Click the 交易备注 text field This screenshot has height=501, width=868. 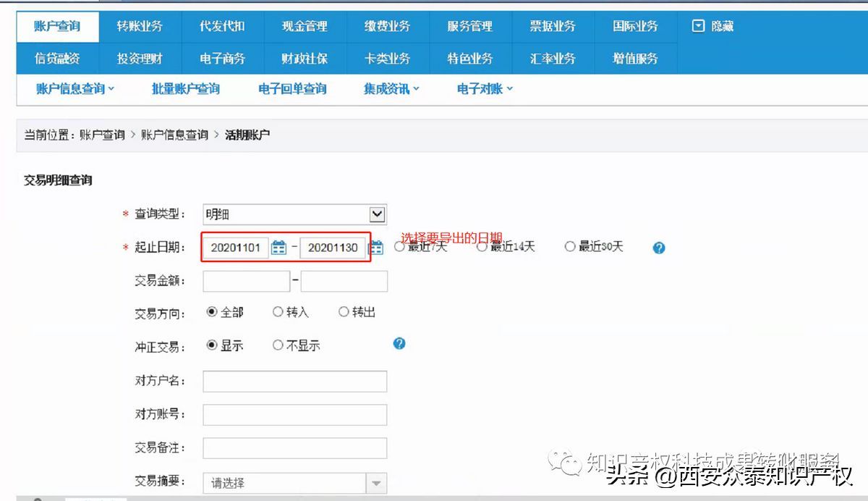pos(294,448)
